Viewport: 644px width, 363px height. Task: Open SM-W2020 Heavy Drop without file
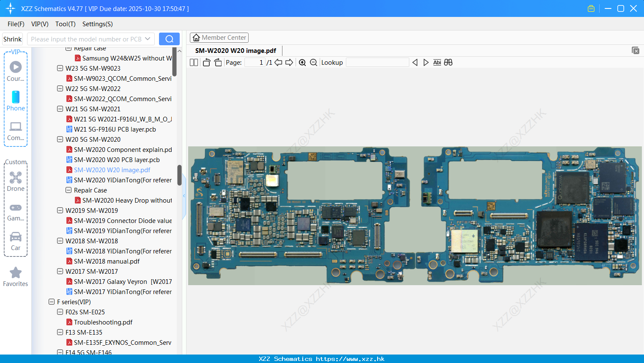[x=123, y=200]
